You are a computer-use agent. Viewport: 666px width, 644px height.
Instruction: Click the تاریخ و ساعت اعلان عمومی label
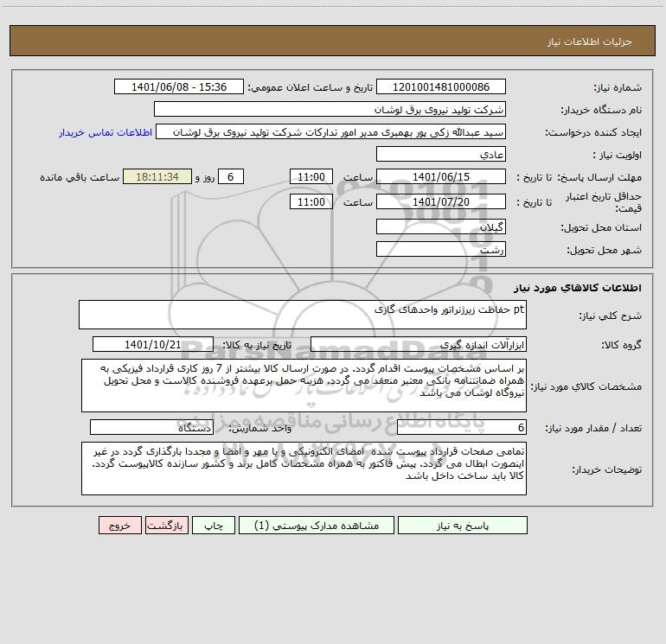pyautogui.click(x=311, y=87)
